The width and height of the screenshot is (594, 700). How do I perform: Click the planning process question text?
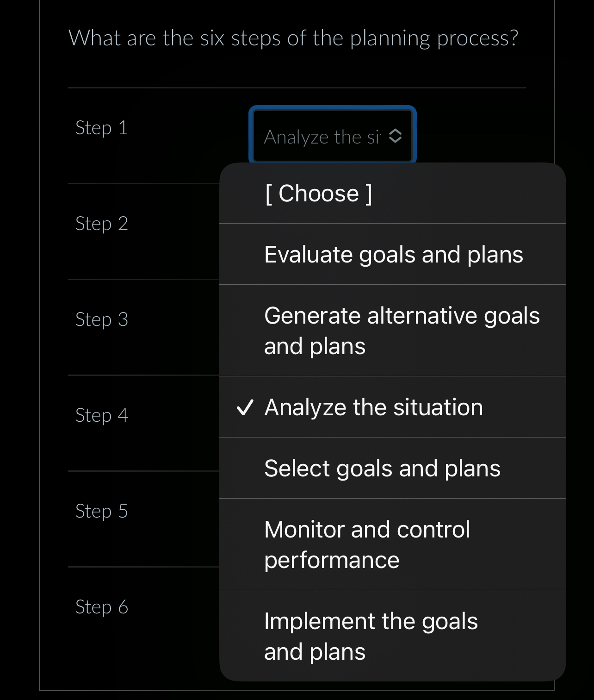click(294, 38)
